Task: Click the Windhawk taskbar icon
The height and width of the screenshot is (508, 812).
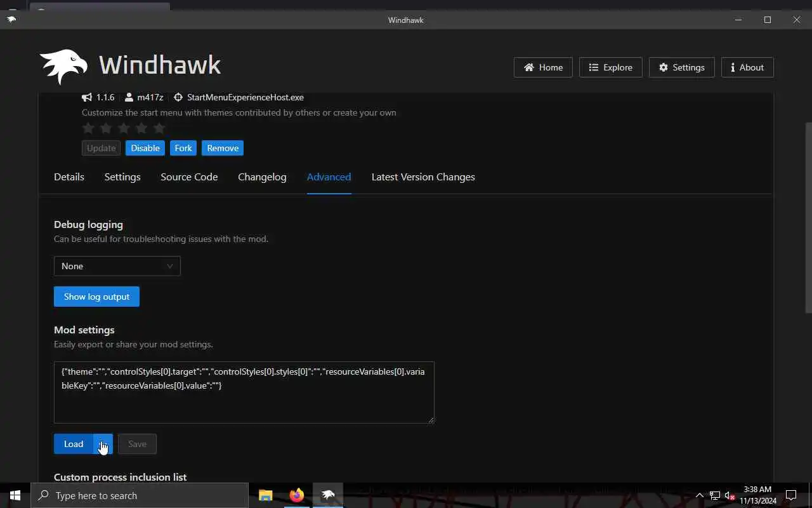Action: click(x=328, y=495)
